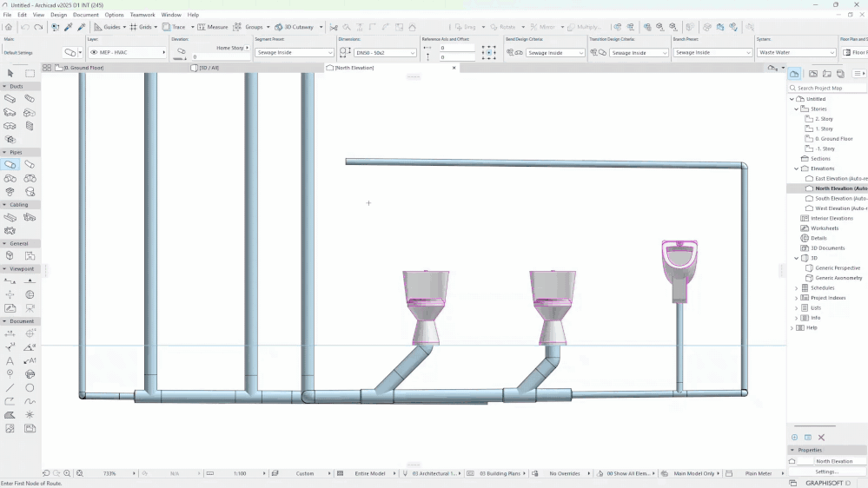Click New Viewpoint plus icon in Navigator

[794, 437]
